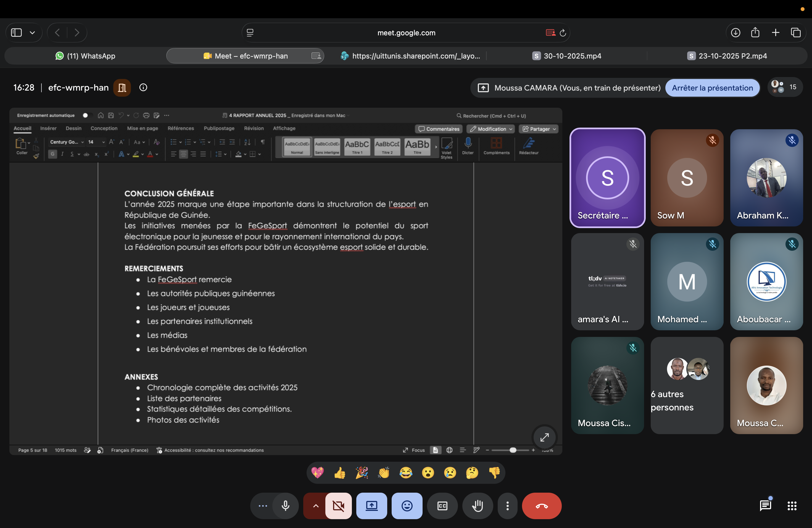This screenshot has height=528, width=812.
Task: Click the orange building icon beside meeting code
Action: 122,88
